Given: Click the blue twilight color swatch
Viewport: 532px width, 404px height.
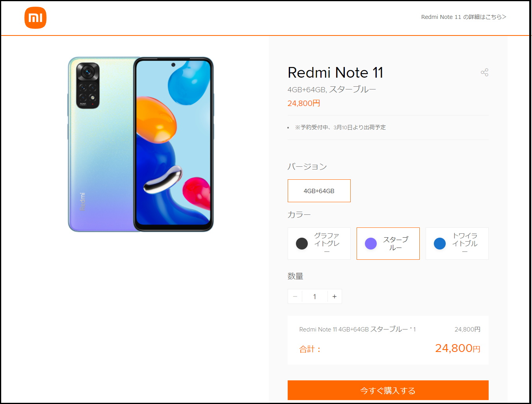Looking at the screenshot, I should [x=440, y=244].
